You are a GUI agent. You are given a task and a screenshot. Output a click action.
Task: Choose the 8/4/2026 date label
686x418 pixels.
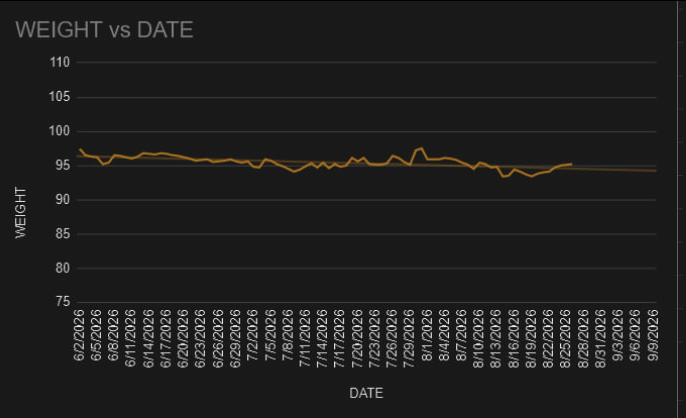444,335
